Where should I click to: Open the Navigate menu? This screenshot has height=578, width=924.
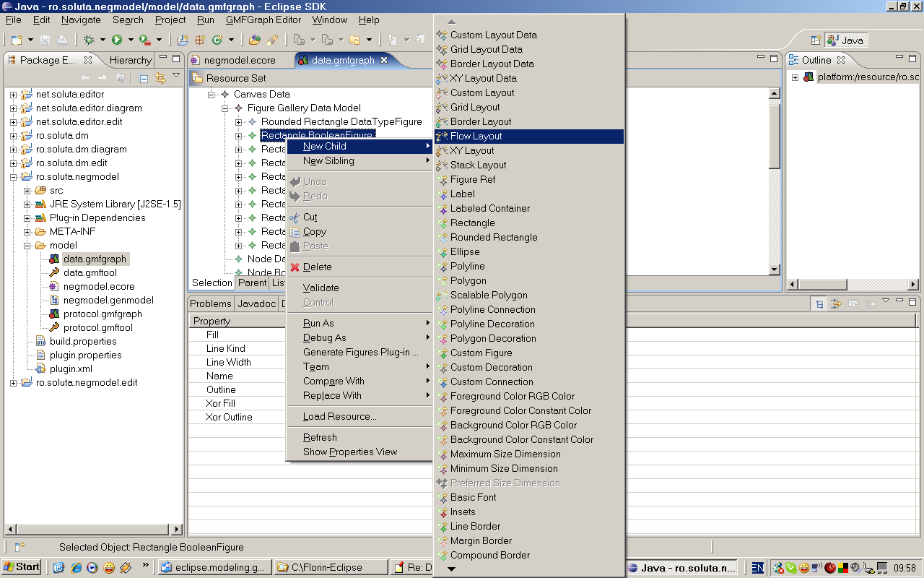coord(81,20)
